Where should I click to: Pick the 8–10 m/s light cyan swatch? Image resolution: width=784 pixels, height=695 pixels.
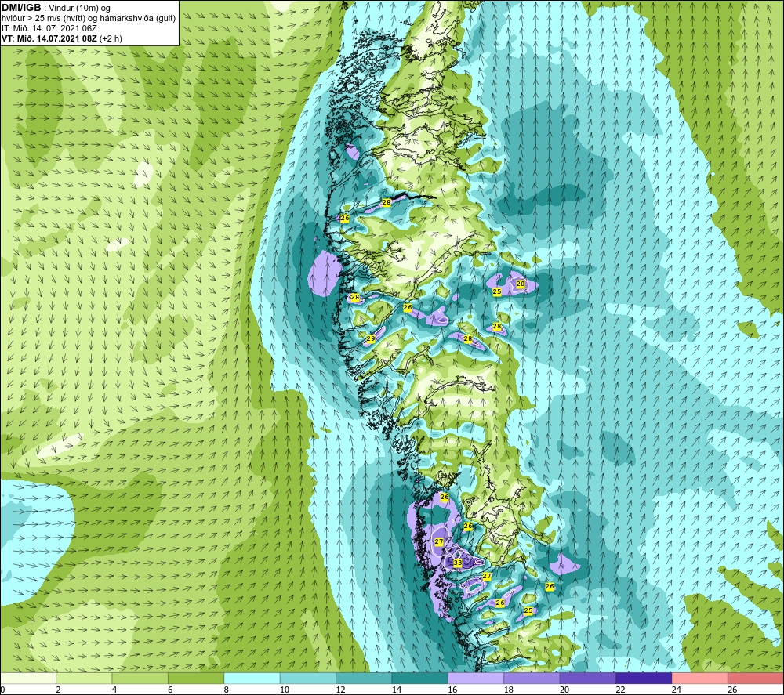(252, 679)
